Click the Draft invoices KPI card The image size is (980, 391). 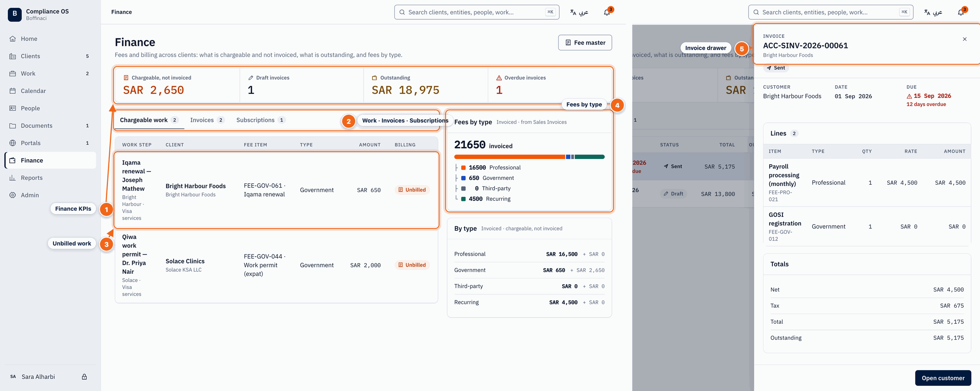pos(301,85)
